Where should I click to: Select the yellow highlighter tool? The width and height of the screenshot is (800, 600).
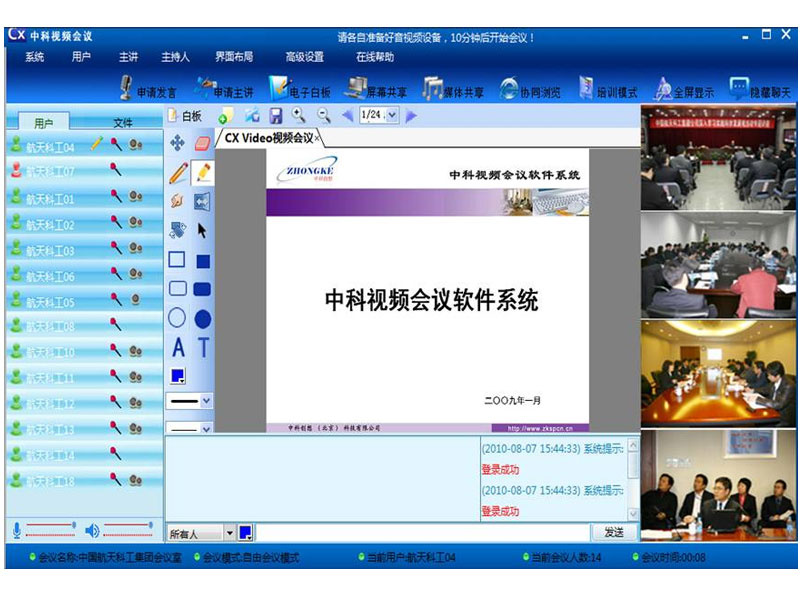click(203, 172)
